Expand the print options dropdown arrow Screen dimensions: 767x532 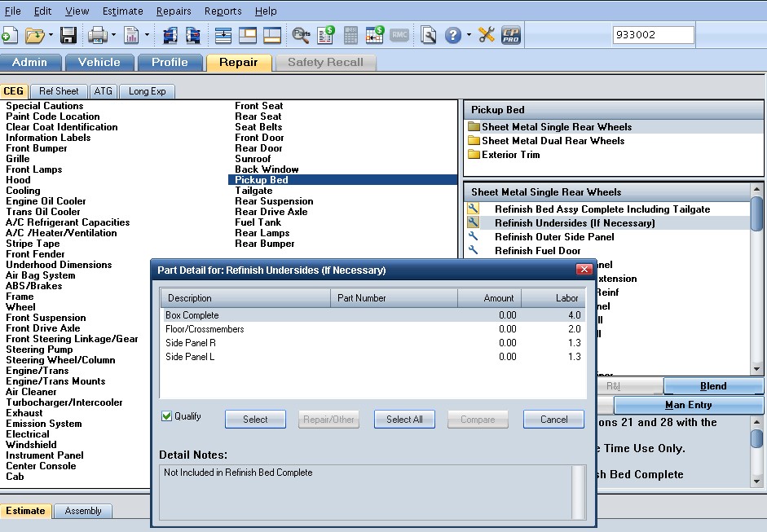click(113, 35)
